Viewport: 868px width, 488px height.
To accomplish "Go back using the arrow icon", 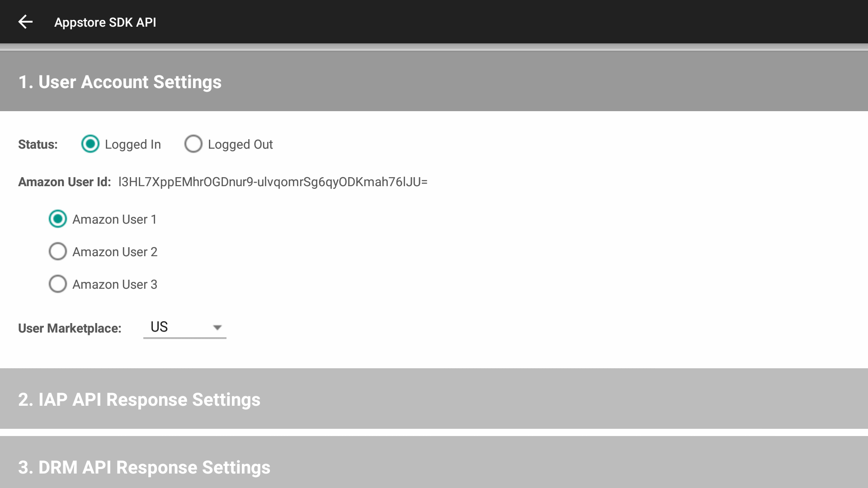I will pos(25,22).
